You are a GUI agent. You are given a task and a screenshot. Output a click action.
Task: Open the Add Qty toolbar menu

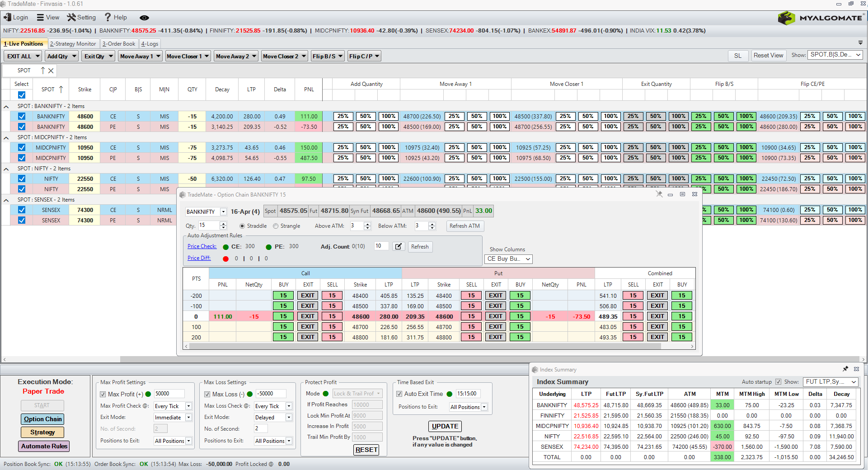pyautogui.click(x=61, y=56)
